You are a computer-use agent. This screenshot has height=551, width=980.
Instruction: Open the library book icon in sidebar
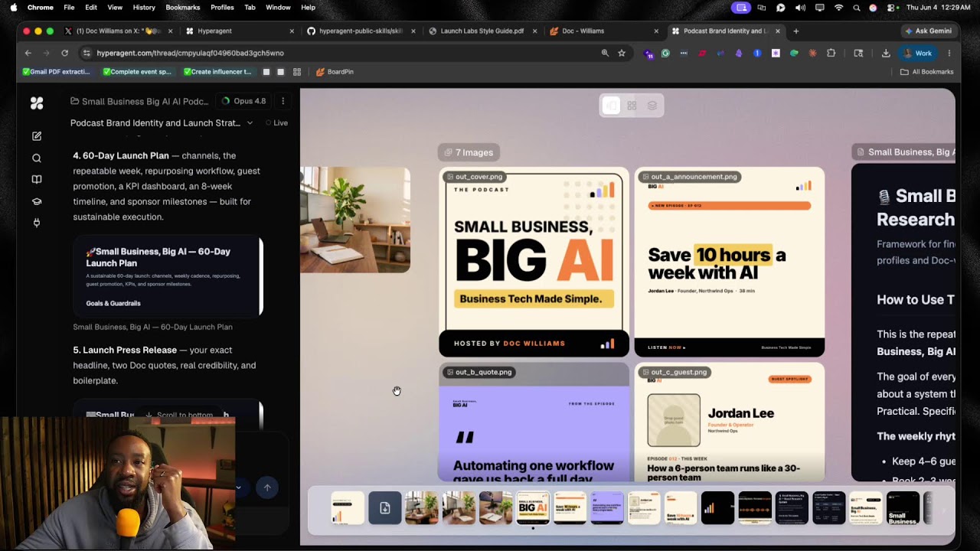click(x=37, y=180)
